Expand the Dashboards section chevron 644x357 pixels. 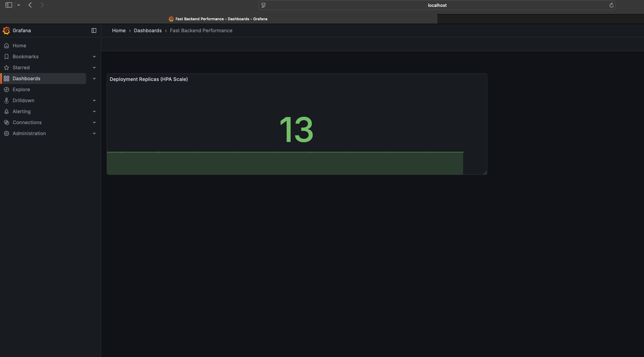pos(94,79)
